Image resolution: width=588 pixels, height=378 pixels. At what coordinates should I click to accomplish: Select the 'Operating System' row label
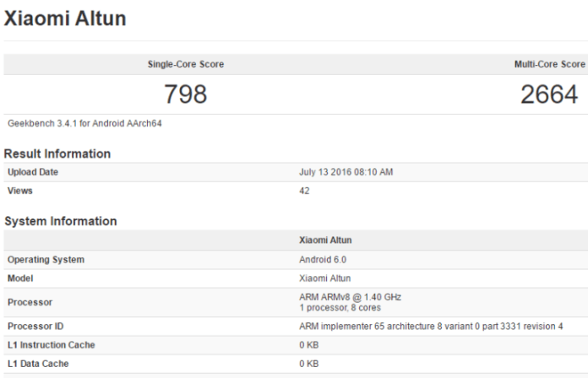click(46, 260)
